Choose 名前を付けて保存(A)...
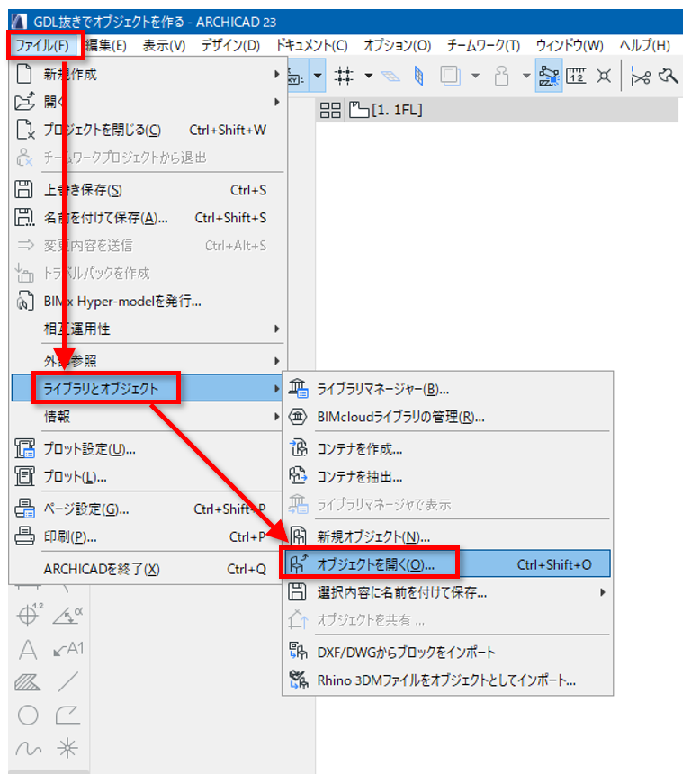Image resolution: width=691 pixels, height=784 pixels. (x=148, y=218)
